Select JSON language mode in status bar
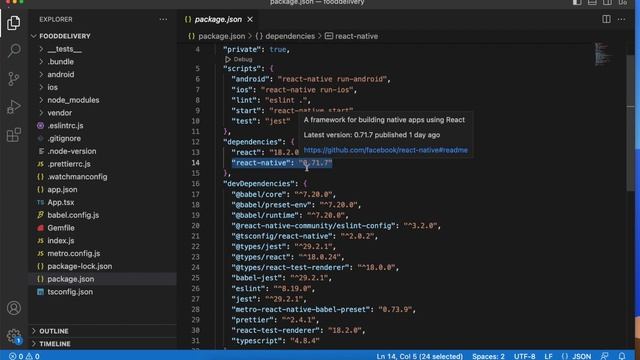640x360 pixels. pos(576,356)
